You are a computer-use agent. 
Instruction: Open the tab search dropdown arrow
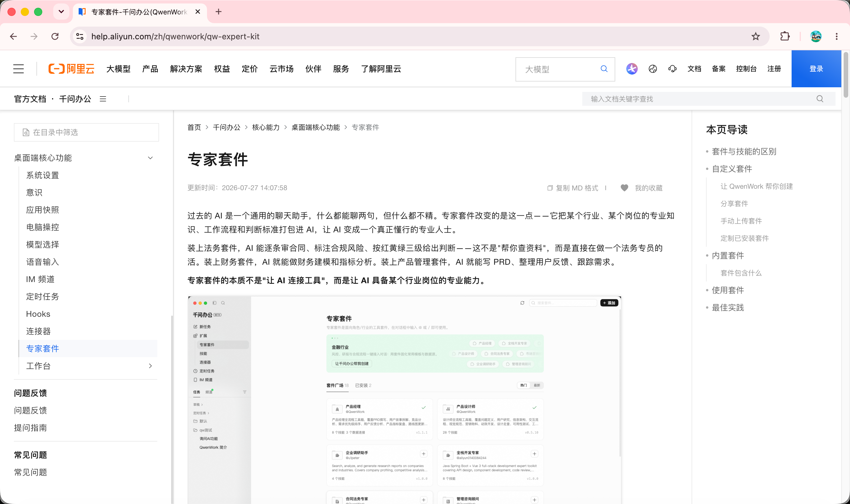point(61,12)
